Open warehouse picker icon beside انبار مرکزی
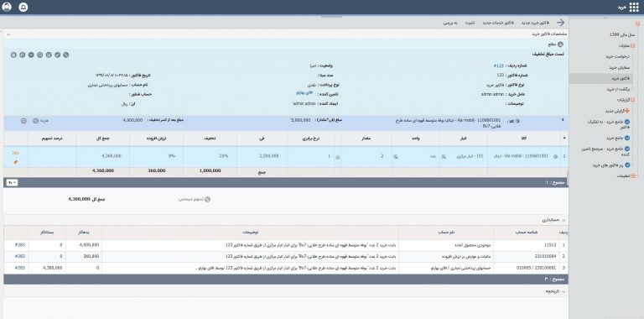 coord(444,157)
